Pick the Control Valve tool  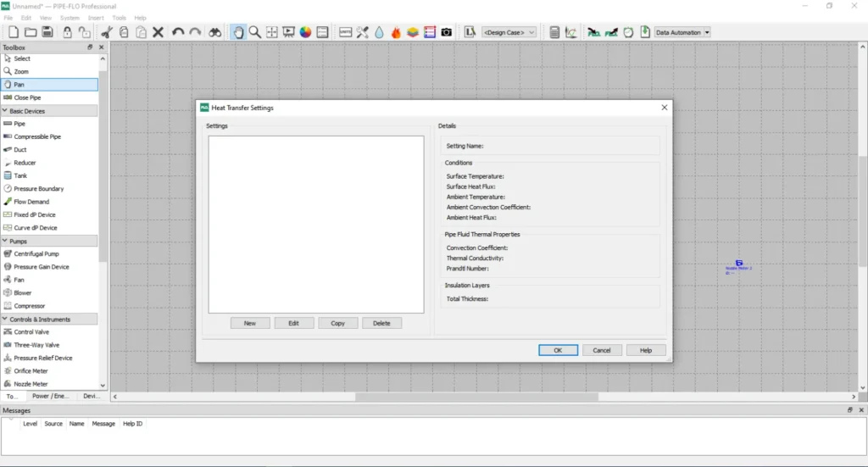tap(31, 331)
